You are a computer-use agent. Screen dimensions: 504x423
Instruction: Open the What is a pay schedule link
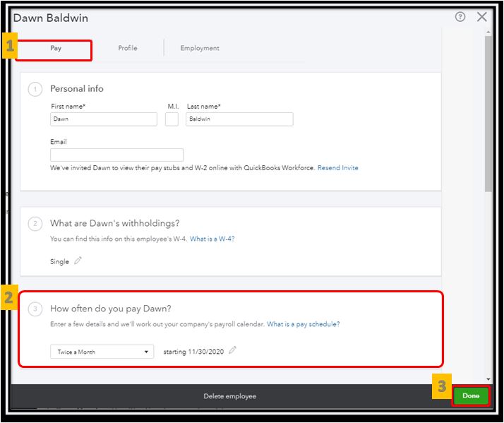coord(303,324)
